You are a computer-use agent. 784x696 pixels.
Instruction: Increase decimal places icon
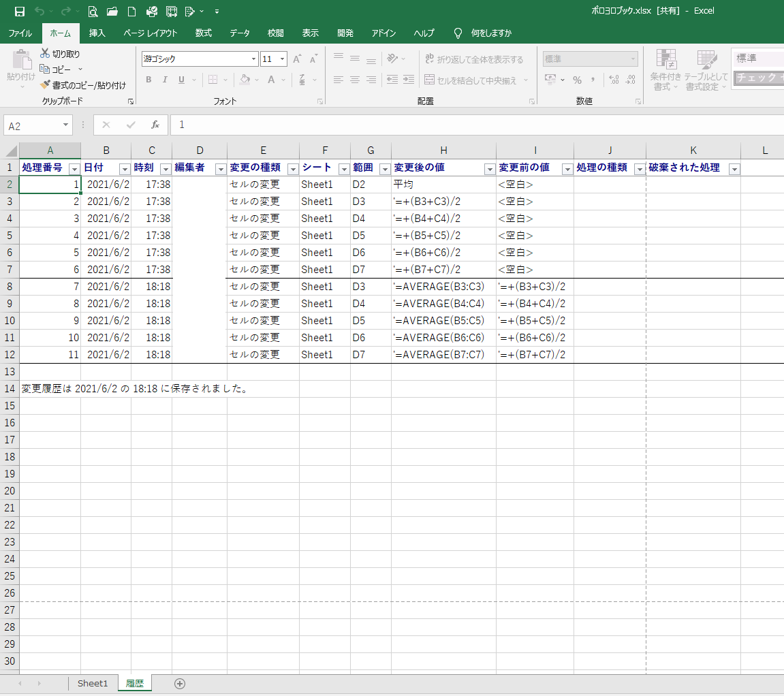click(x=614, y=80)
